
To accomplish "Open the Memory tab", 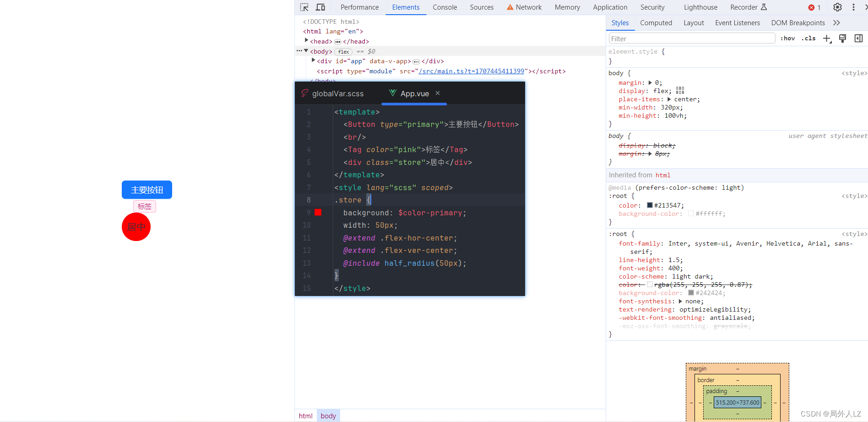I will click(567, 7).
